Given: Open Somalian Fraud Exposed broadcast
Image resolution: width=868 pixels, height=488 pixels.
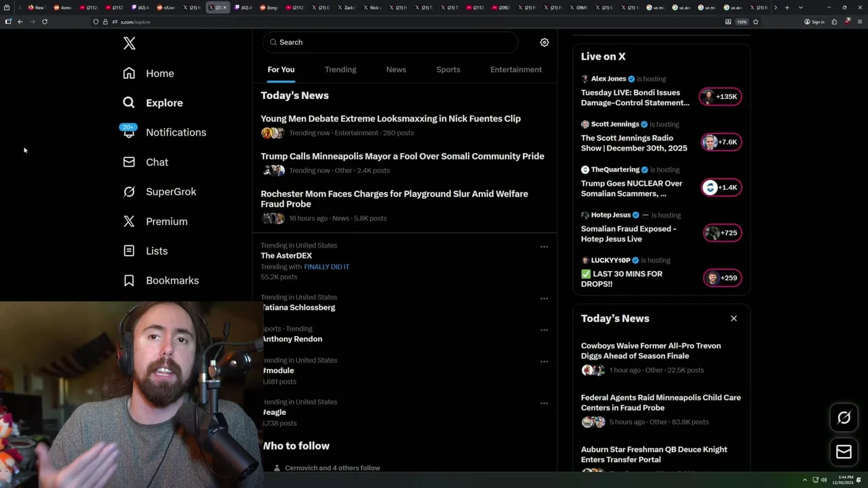Looking at the screenshot, I should (x=629, y=234).
